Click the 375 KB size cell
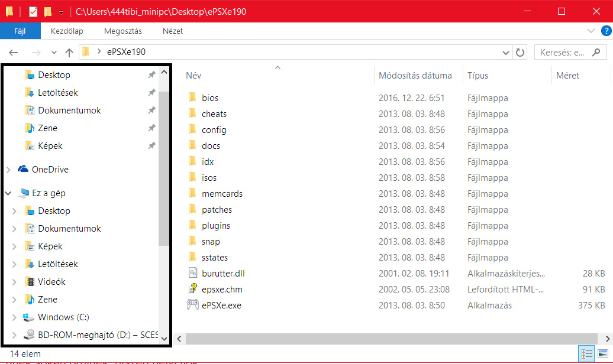This screenshot has height=364, width=613. click(592, 305)
